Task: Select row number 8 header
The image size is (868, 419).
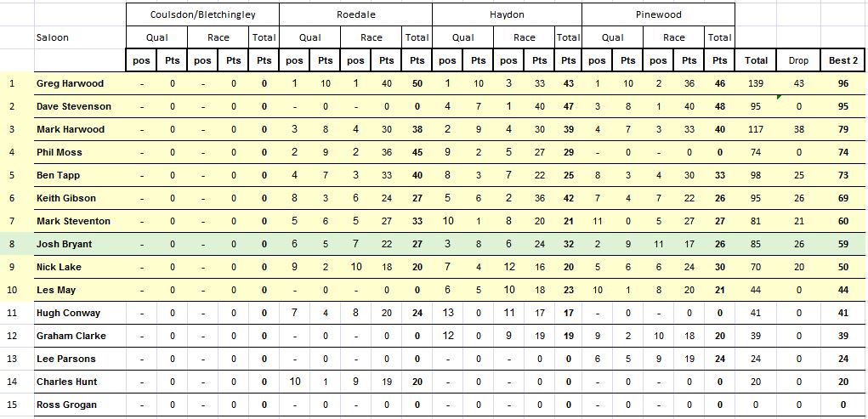Action: (12, 244)
